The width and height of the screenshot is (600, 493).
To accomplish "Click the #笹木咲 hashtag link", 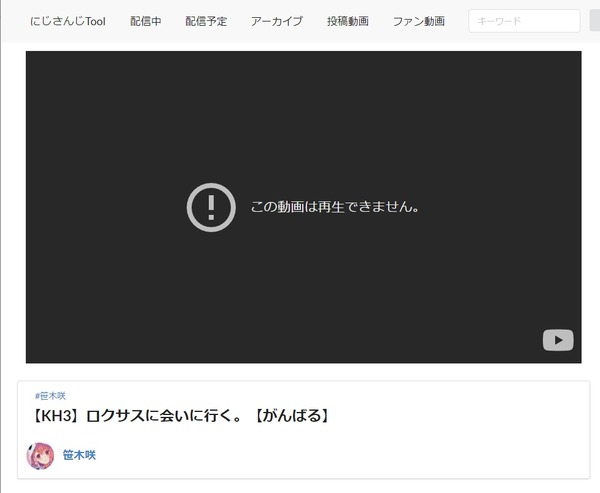I will pos(51,396).
